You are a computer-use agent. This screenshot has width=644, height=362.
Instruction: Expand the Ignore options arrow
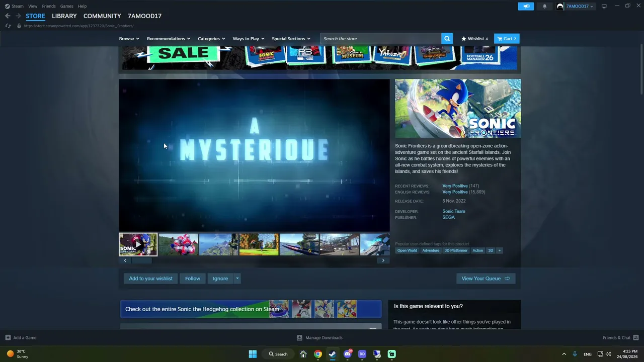pyautogui.click(x=237, y=279)
